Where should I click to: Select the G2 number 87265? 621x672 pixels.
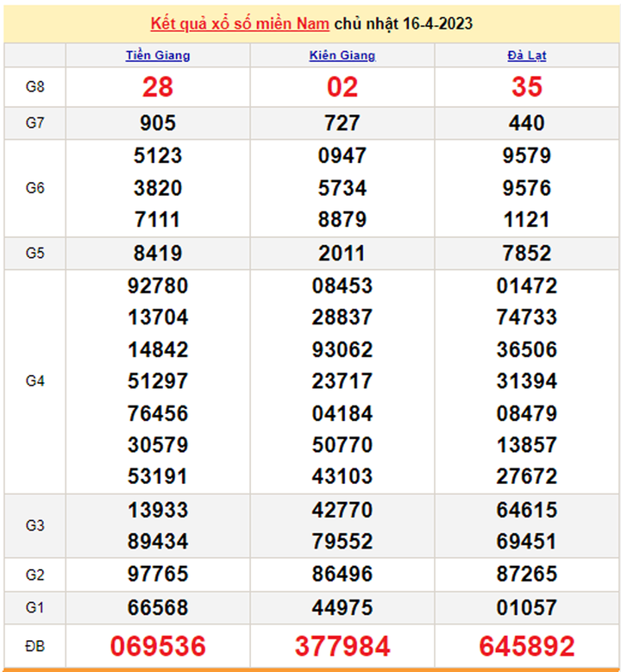point(526,574)
